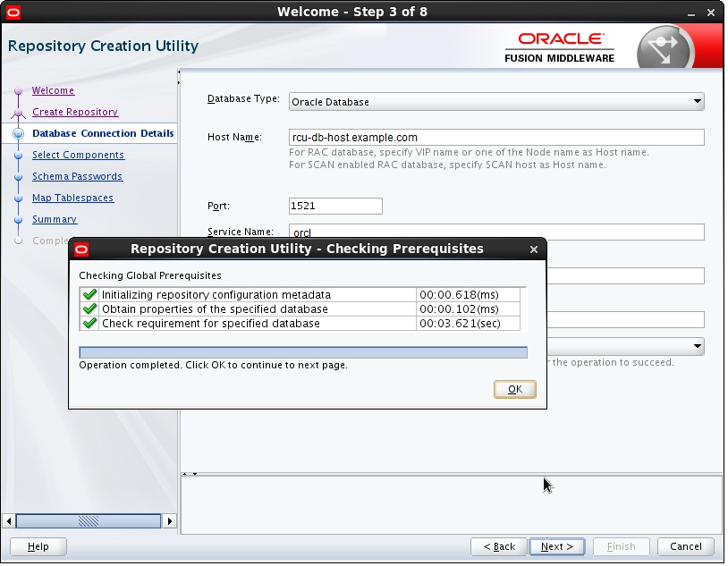
Task: Click the green checkmark beside Obtain properties
Action: coord(90,310)
